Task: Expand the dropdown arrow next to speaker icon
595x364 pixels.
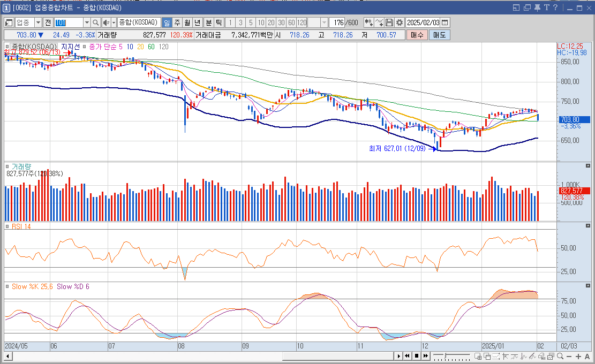Action: coord(114,22)
